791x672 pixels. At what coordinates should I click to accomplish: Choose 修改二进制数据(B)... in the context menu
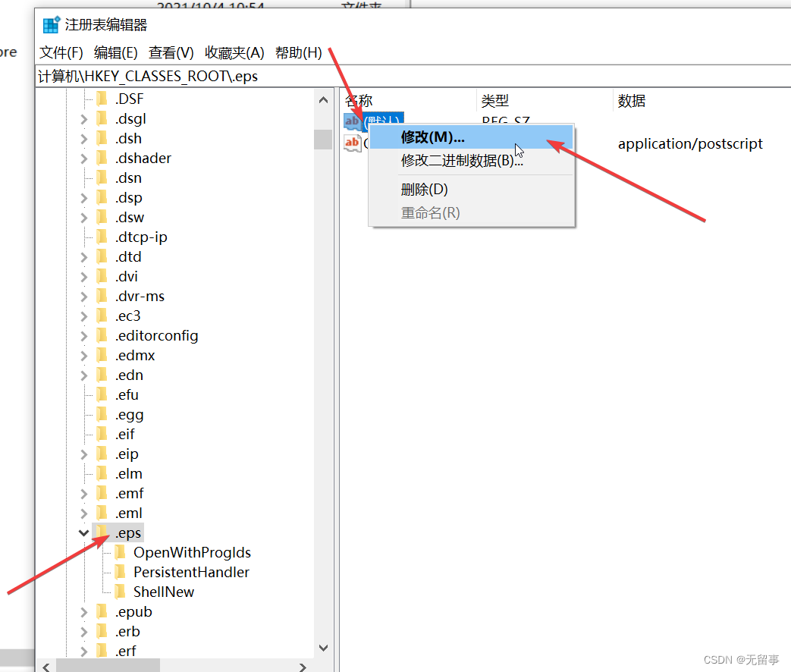click(471, 161)
